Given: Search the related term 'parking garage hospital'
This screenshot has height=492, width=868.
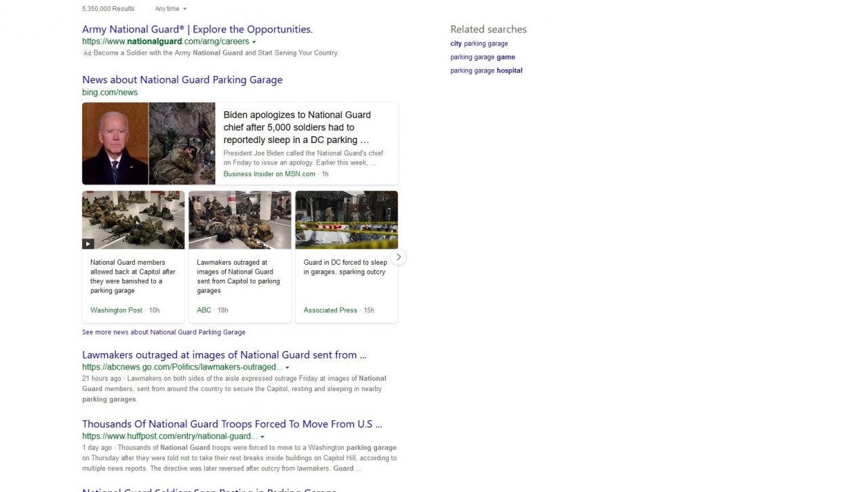Looking at the screenshot, I should [486, 70].
